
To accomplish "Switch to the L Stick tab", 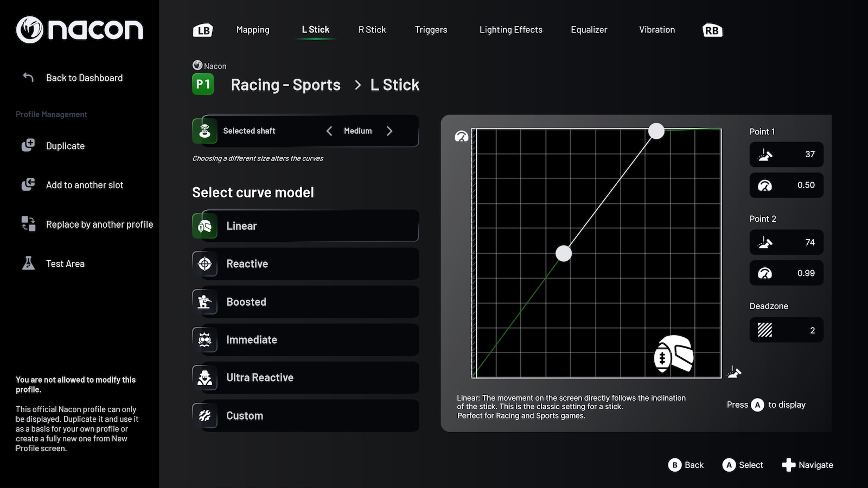I will pyautogui.click(x=316, y=30).
